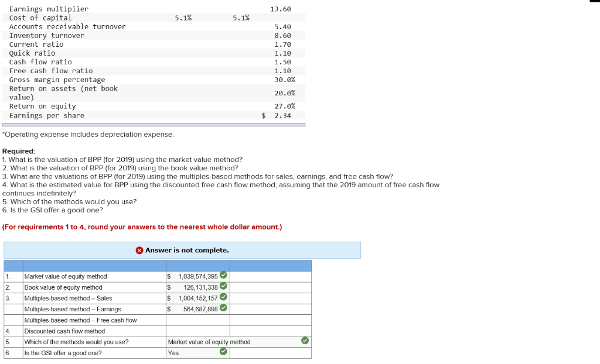Open the 'Market value of equity method' answer dropdown
This screenshot has width=600, height=364.
(239, 342)
